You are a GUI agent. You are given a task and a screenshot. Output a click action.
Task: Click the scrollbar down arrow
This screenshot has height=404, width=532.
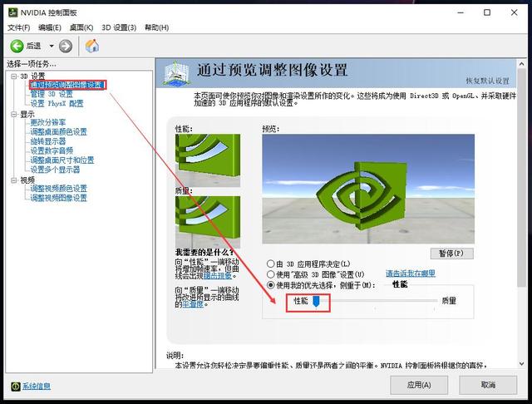[521, 363]
